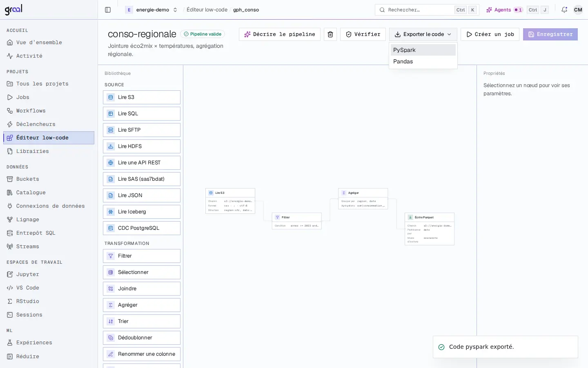Open Lignage in sidebar

tap(49, 220)
